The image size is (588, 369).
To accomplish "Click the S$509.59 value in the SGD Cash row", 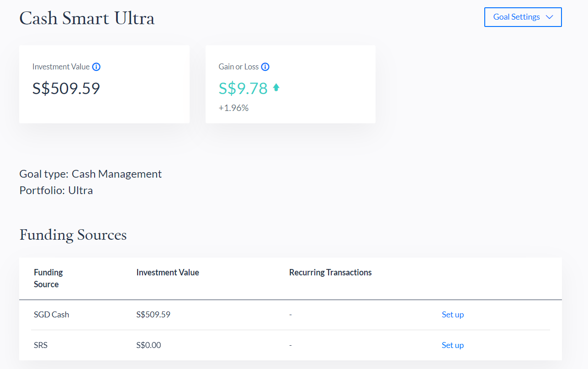I will coord(153,315).
